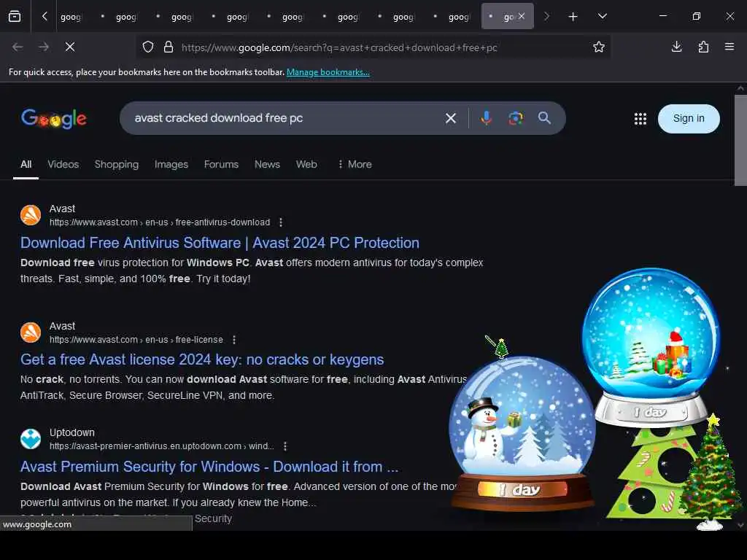The width and height of the screenshot is (747, 560).
Task: Open the Firefox View icon in the tab bar
Action: click(x=15, y=16)
